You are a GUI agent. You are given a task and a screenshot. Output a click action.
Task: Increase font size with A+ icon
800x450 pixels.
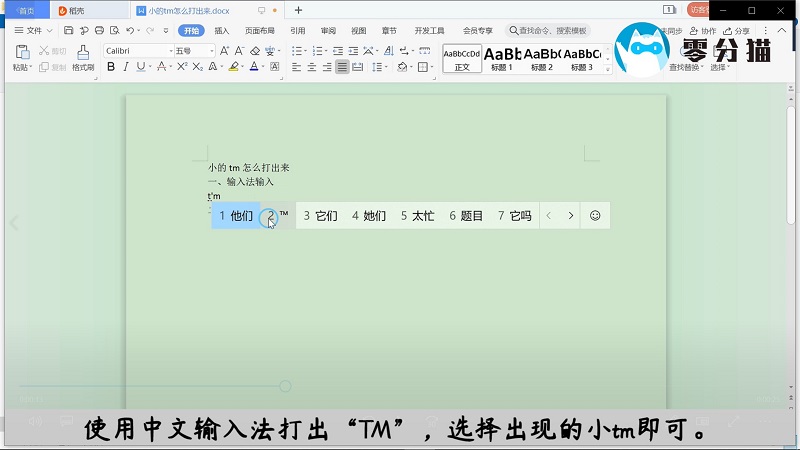224,51
